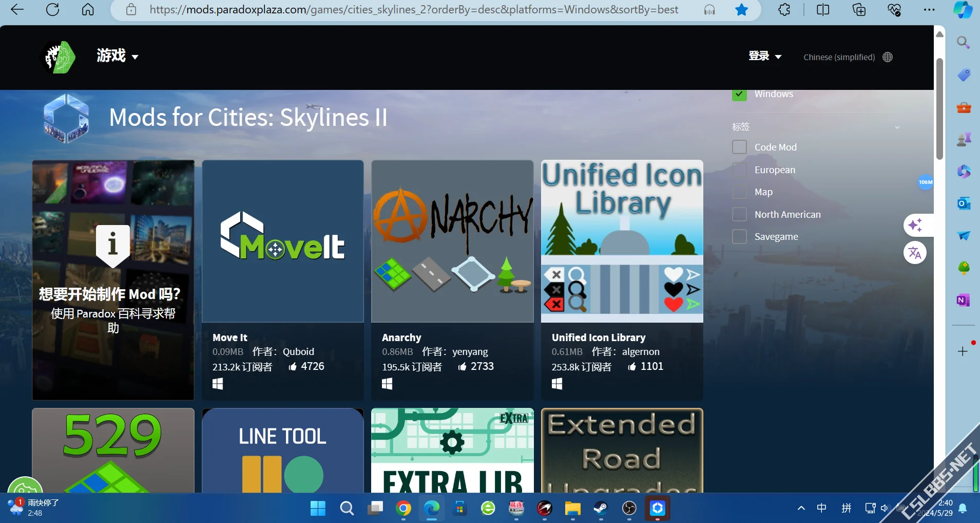980x523 pixels.
Task: Open browser essentials heart icon
Action: click(x=894, y=9)
